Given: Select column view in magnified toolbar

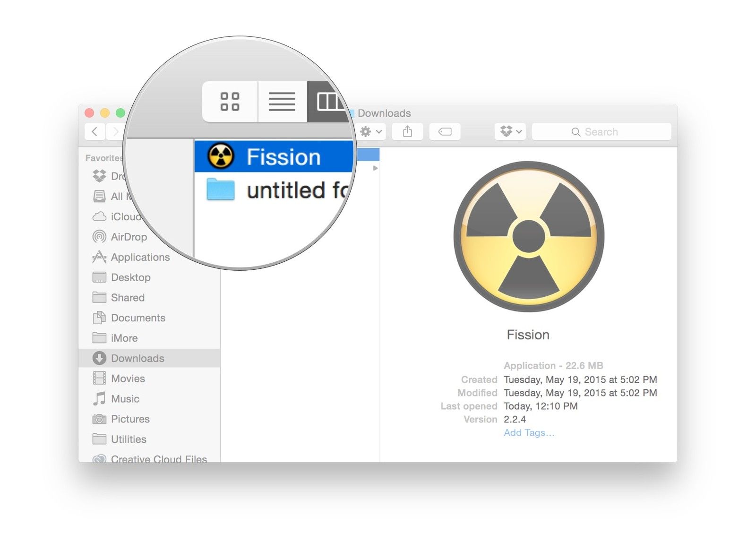Looking at the screenshot, I should (x=328, y=102).
